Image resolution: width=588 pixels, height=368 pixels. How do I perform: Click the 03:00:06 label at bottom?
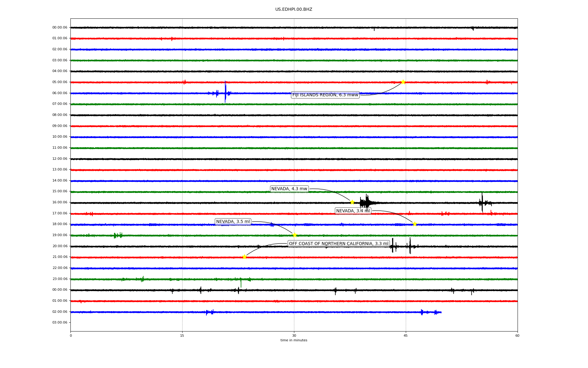pyautogui.click(x=60, y=323)
